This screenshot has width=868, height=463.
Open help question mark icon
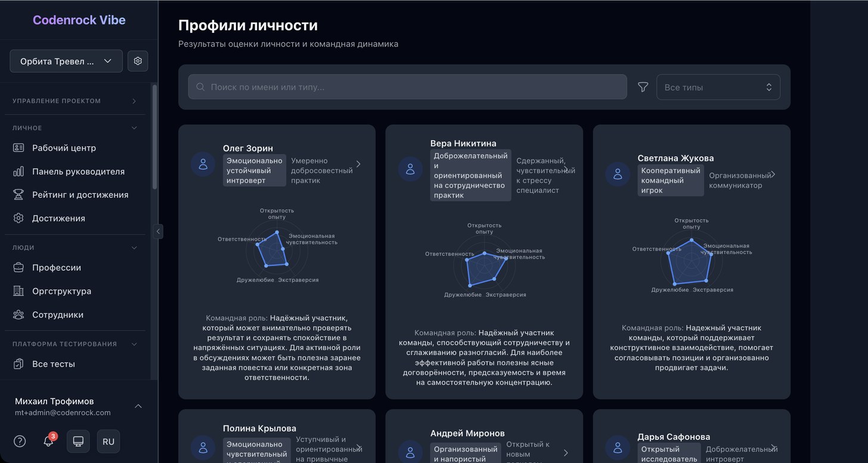pyautogui.click(x=20, y=442)
